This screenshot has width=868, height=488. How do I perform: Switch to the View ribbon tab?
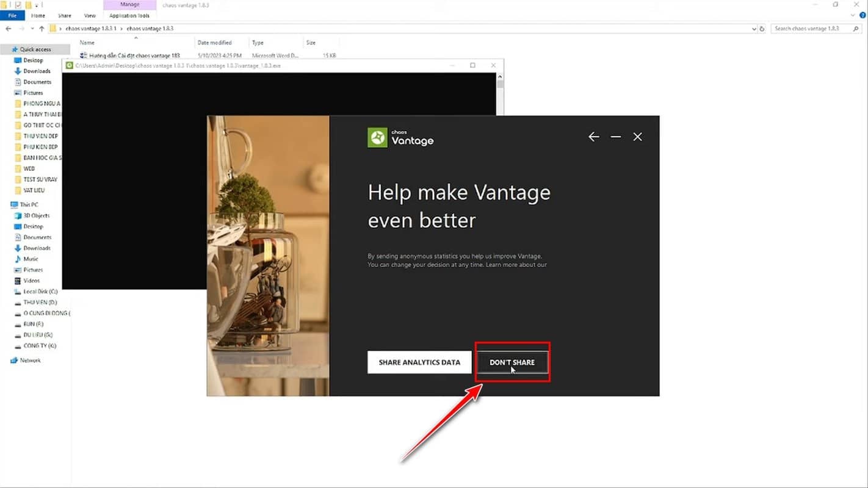tap(90, 15)
